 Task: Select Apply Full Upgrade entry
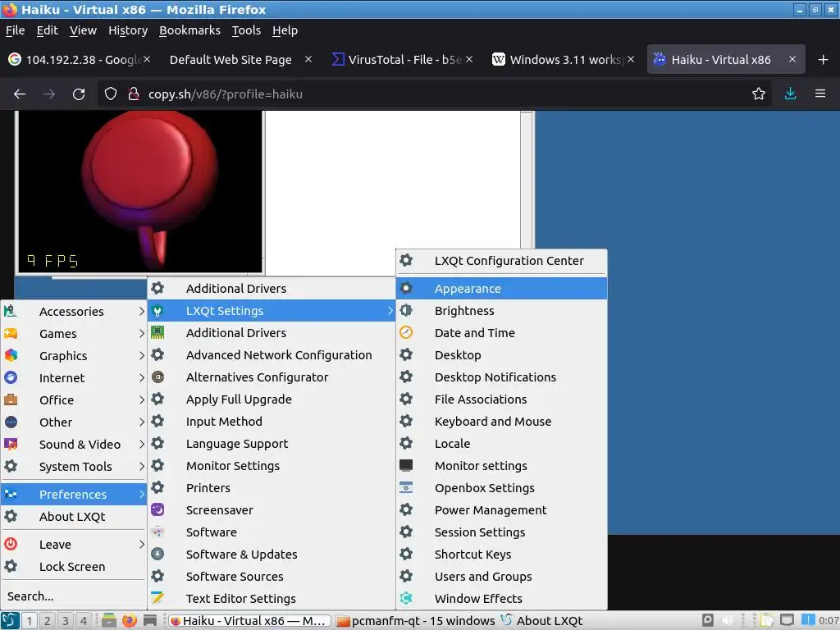[271, 399]
